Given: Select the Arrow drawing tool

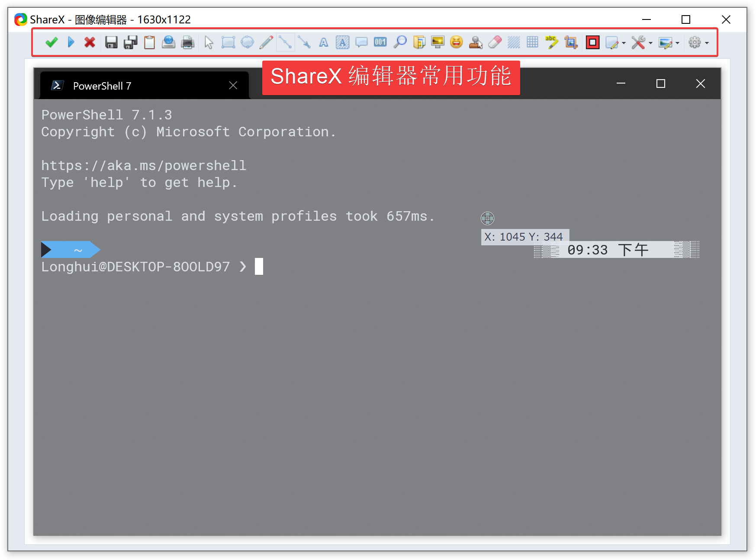Looking at the screenshot, I should tap(304, 42).
